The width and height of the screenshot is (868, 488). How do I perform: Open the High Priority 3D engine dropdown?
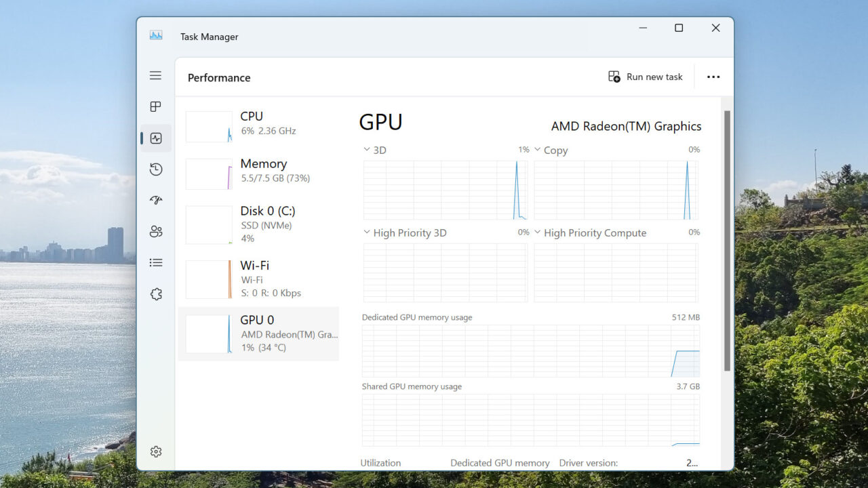366,232
